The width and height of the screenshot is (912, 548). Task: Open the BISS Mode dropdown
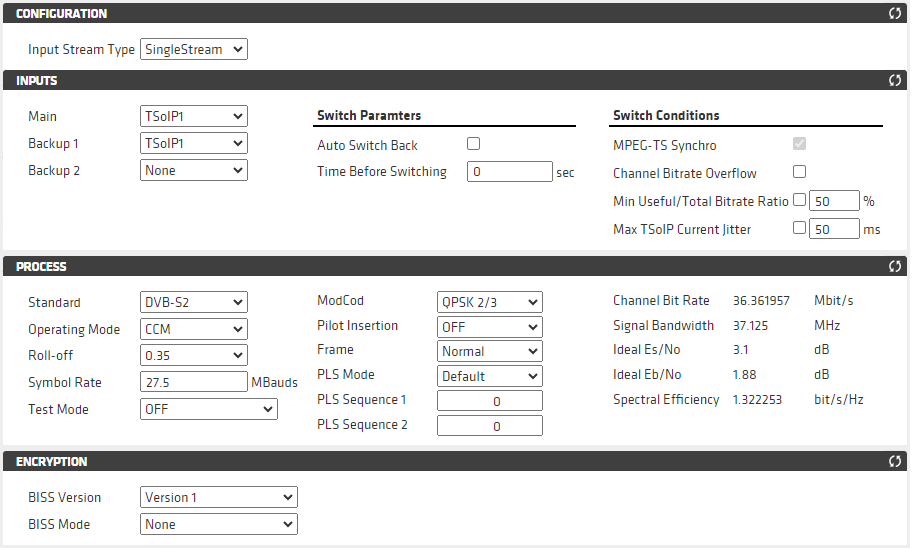click(218, 524)
